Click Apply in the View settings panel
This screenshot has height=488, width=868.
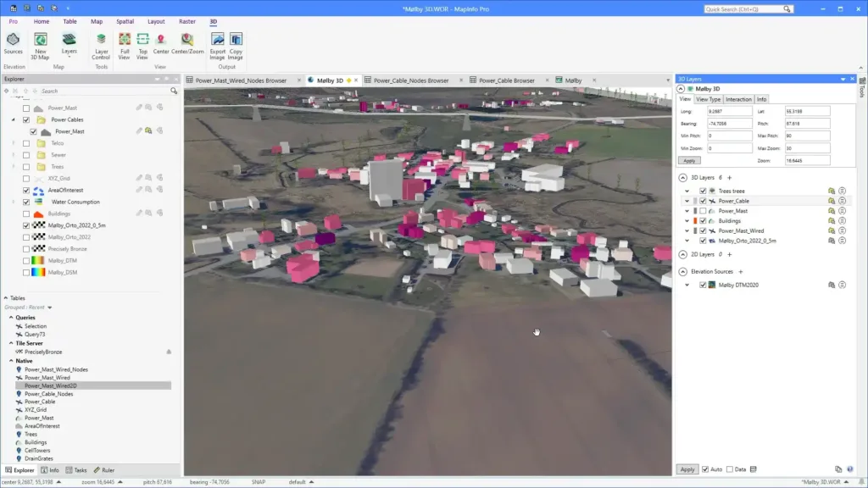(688, 160)
